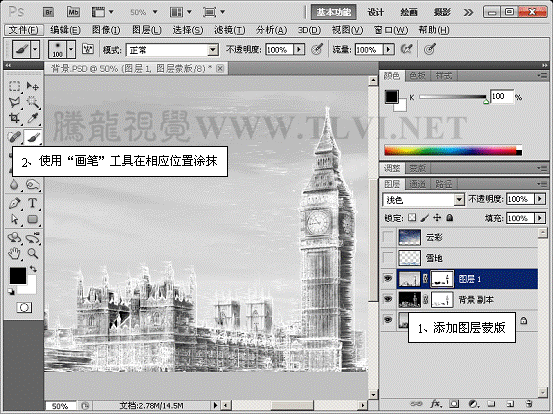This screenshot has width=553, height=414.
Task: Toggle tablet pressure for opacity
Action: 317,49
